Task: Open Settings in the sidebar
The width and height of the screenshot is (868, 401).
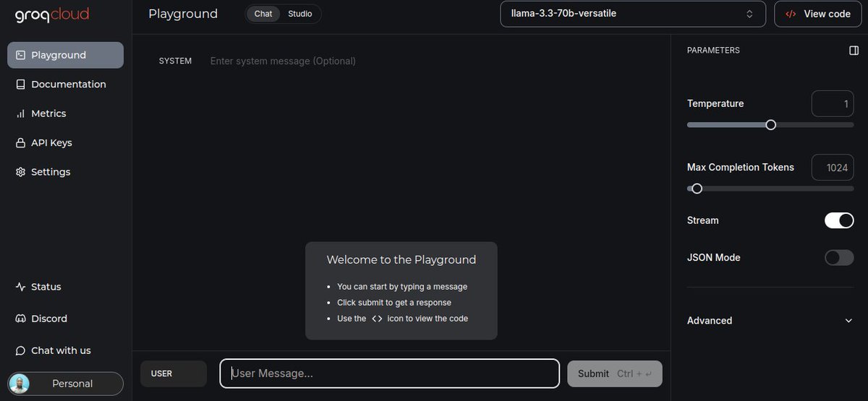Action: click(65, 172)
